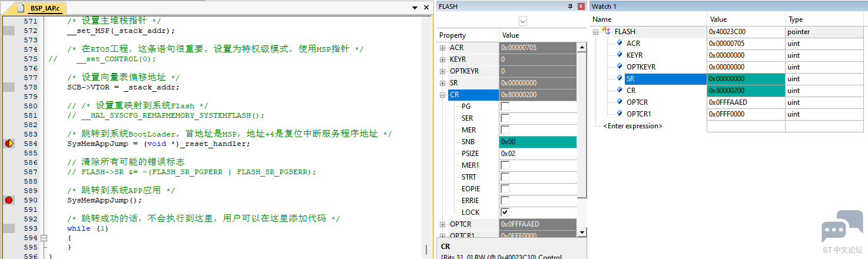Toggle the MER bit checkbox
Viewport: 868px width, 259px height.
(x=505, y=130)
